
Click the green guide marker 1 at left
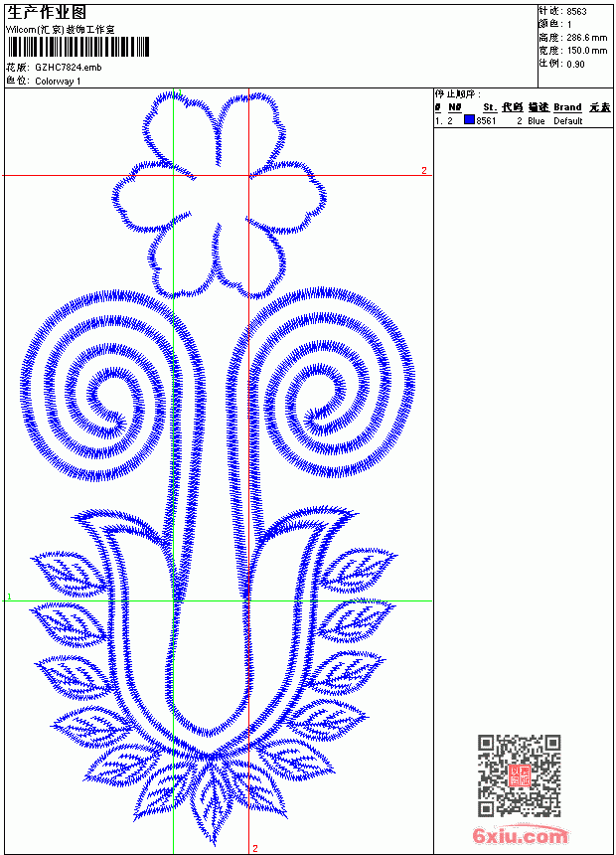tap(9, 597)
